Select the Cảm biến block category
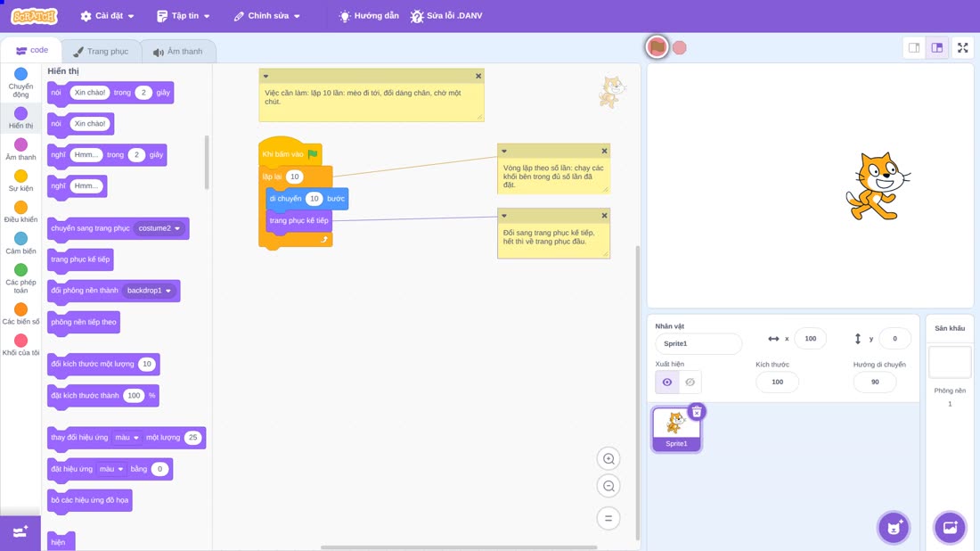 click(x=20, y=243)
